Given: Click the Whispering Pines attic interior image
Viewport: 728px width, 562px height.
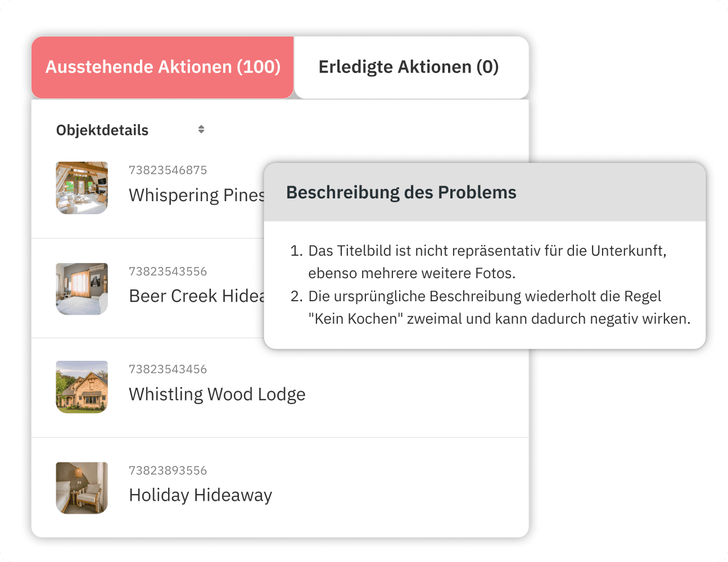Looking at the screenshot, I should coord(82,188).
